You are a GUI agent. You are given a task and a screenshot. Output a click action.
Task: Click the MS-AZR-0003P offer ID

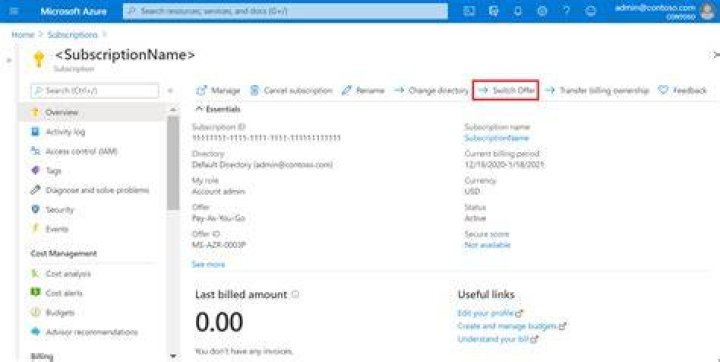(219, 245)
